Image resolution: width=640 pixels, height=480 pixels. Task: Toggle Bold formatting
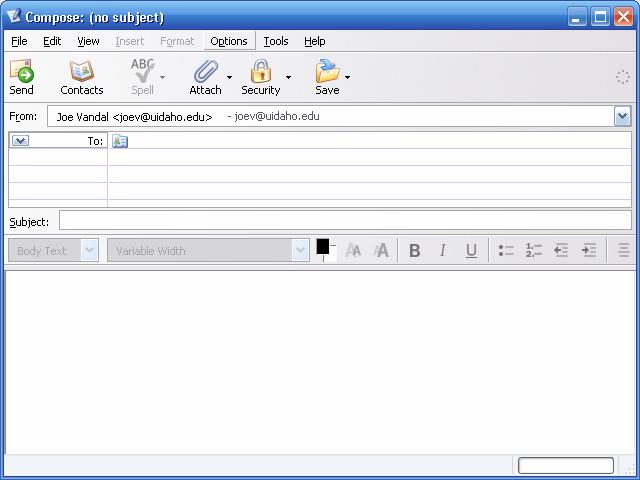(415, 250)
